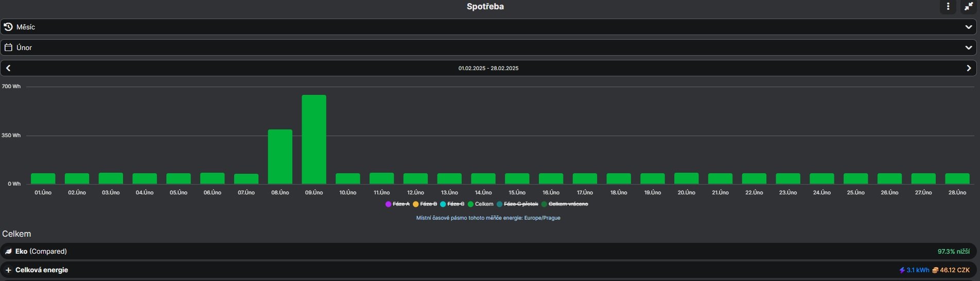Go to previous month with left arrow
Image resolution: width=980 pixels, height=281 pixels.
(8, 68)
